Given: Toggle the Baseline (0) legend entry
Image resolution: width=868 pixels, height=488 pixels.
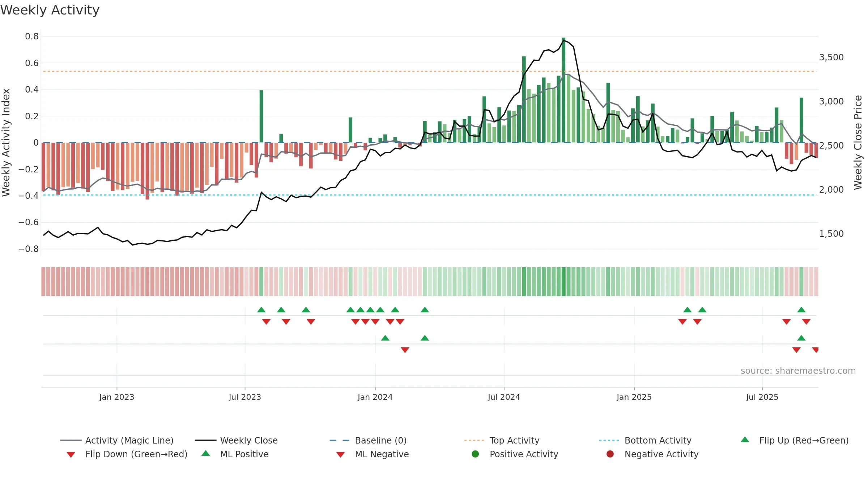Looking at the screenshot, I should point(368,440).
